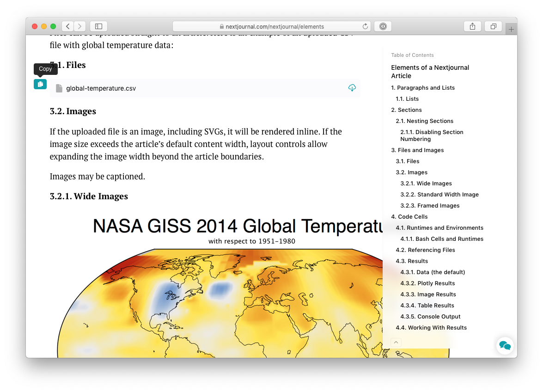Click the Copy icon beside the file block
Screen dimensions: 543x392
click(x=40, y=84)
